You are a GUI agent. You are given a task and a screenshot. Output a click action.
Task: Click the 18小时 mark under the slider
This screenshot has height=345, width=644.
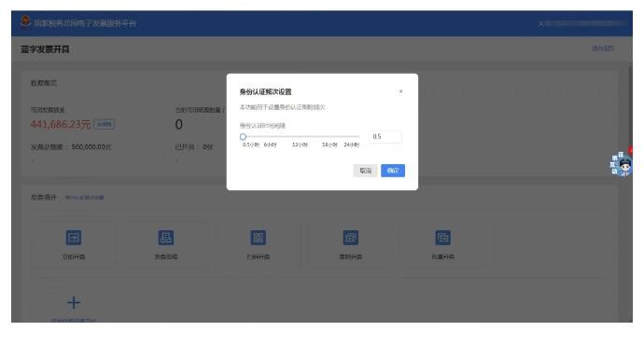point(329,145)
